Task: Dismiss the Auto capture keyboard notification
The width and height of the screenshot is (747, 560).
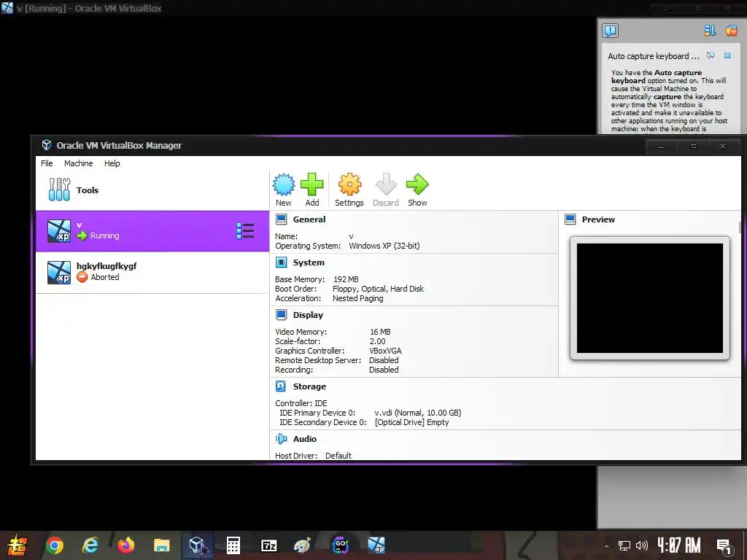Action: (x=727, y=55)
